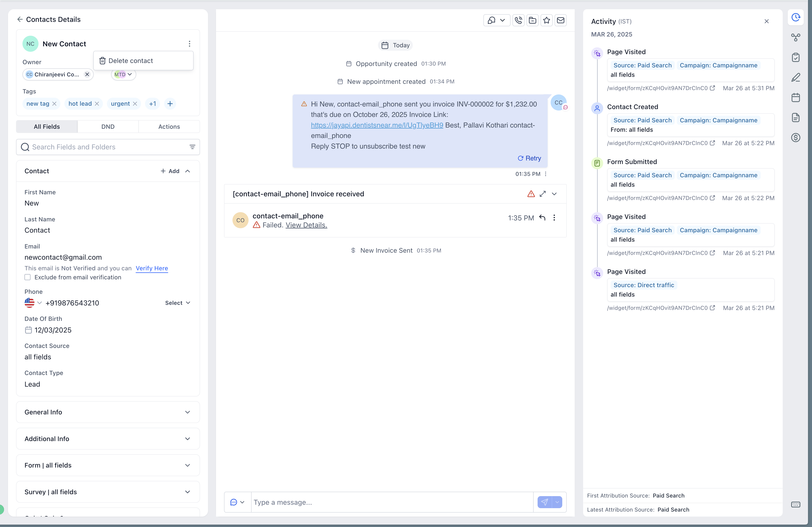This screenshot has width=812, height=527.
Task: Open the payments dollar icon in right sidebar
Action: (796, 138)
